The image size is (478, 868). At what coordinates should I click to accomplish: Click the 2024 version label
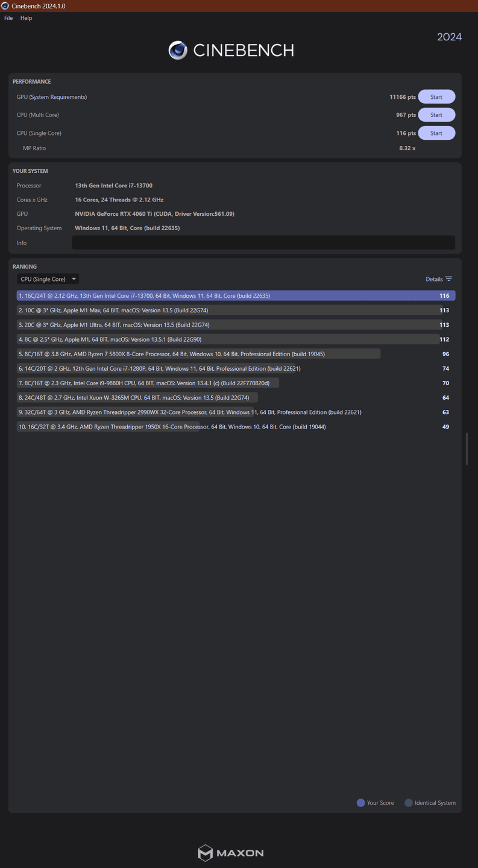pyautogui.click(x=450, y=37)
